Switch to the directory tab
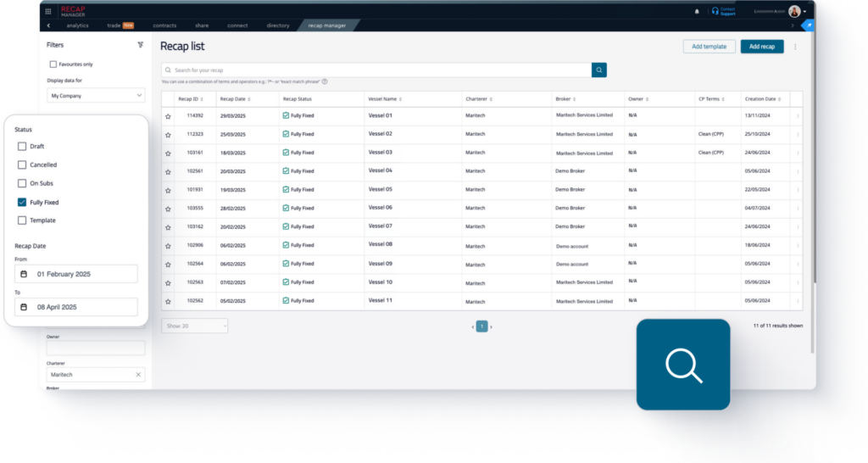868x463 pixels. [278, 25]
